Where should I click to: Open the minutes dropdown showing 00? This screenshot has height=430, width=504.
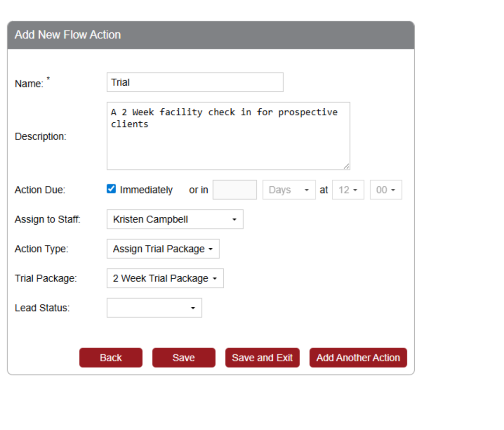coord(386,190)
